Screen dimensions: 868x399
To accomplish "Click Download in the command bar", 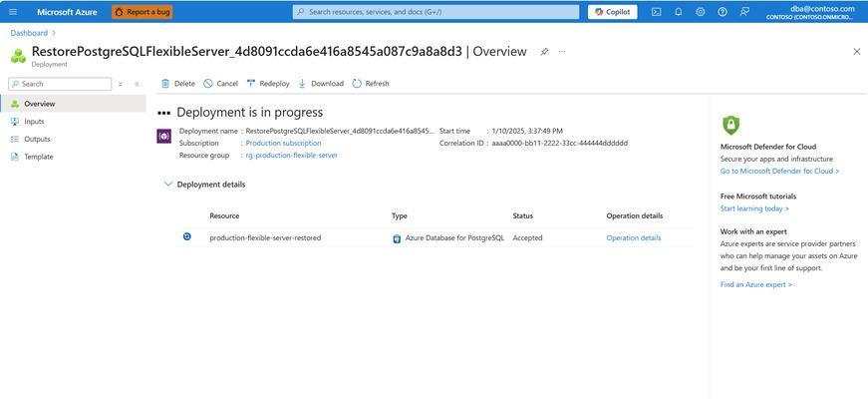I will pyautogui.click(x=321, y=84).
